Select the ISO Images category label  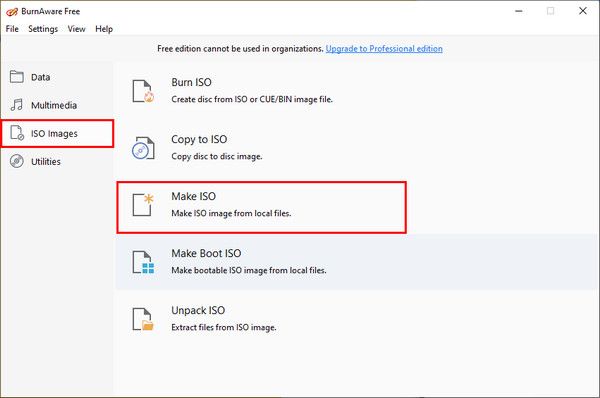(54, 134)
